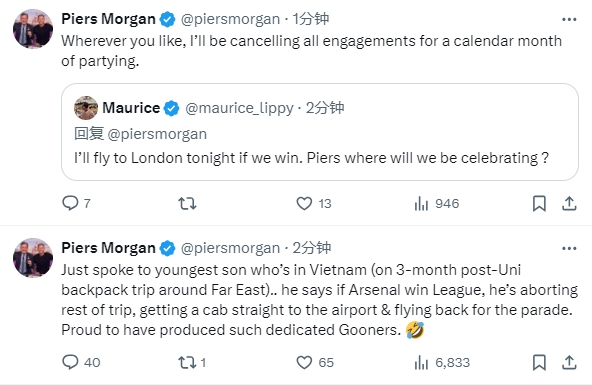Open Piers Morgan avatar on first tweet
Viewport: 592px width, 385px height.
click(33, 29)
